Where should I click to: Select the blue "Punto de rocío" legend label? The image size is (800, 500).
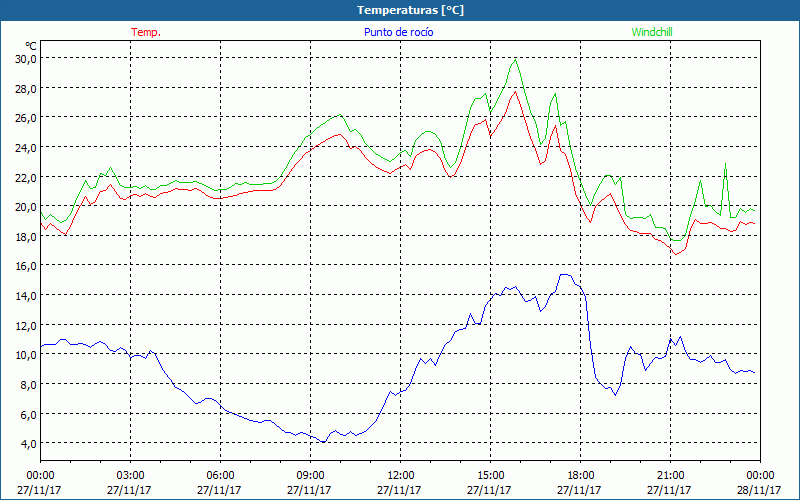click(398, 32)
